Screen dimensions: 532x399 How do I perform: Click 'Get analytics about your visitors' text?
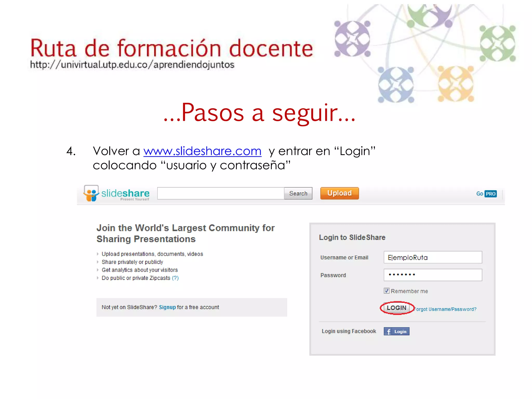pyautogui.click(x=140, y=270)
